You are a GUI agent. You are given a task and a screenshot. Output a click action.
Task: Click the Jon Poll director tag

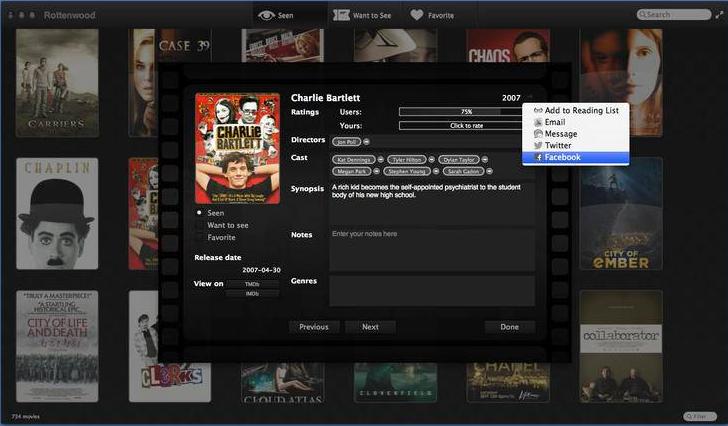pos(347,142)
